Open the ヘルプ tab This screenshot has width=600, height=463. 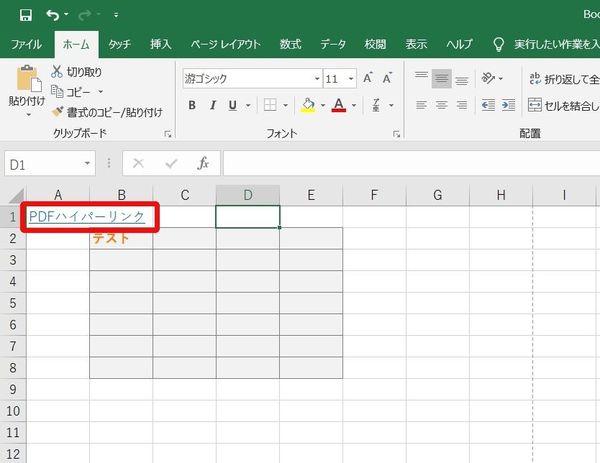point(460,44)
